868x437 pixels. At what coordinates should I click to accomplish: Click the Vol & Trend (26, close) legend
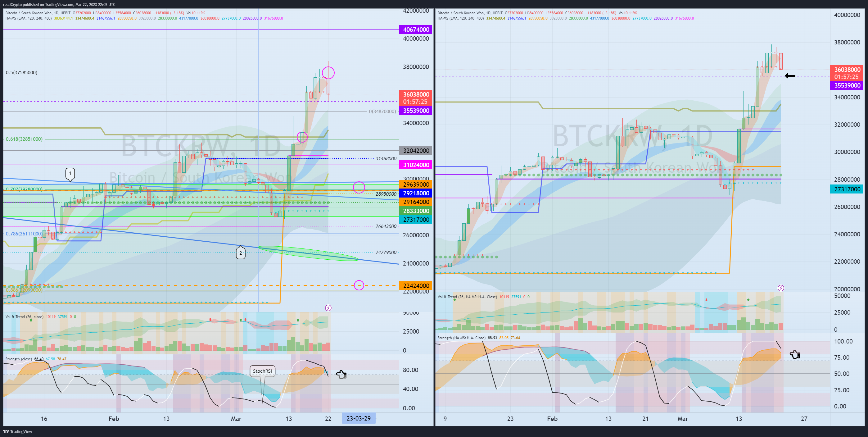(x=24, y=316)
